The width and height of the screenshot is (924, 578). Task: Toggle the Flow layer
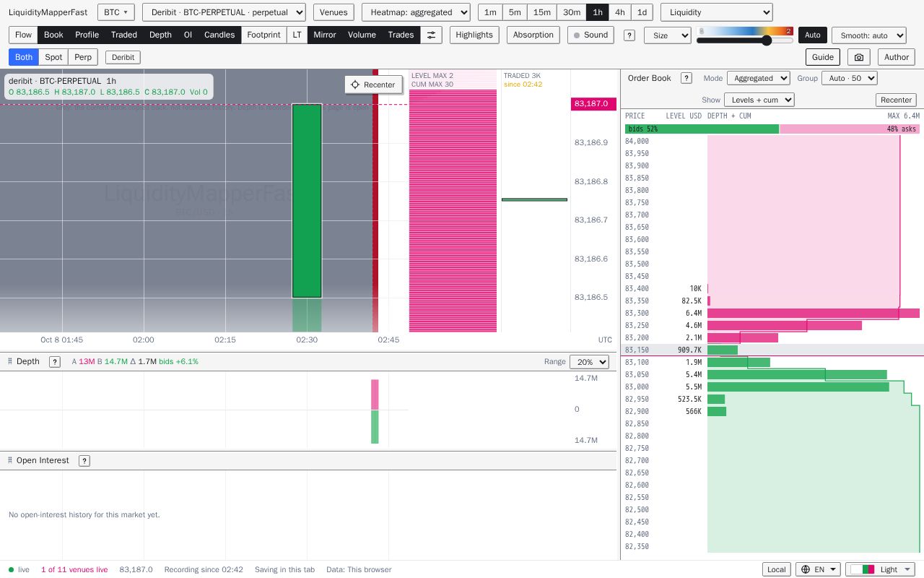[23, 35]
